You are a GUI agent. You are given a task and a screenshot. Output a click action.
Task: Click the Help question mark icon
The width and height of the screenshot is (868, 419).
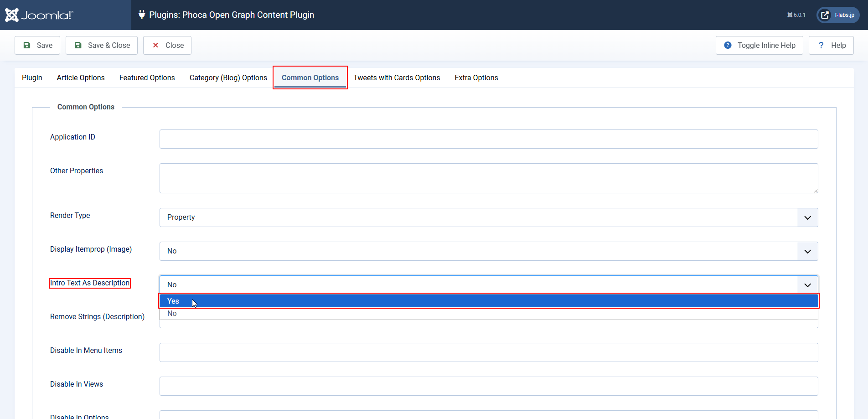pos(821,45)
